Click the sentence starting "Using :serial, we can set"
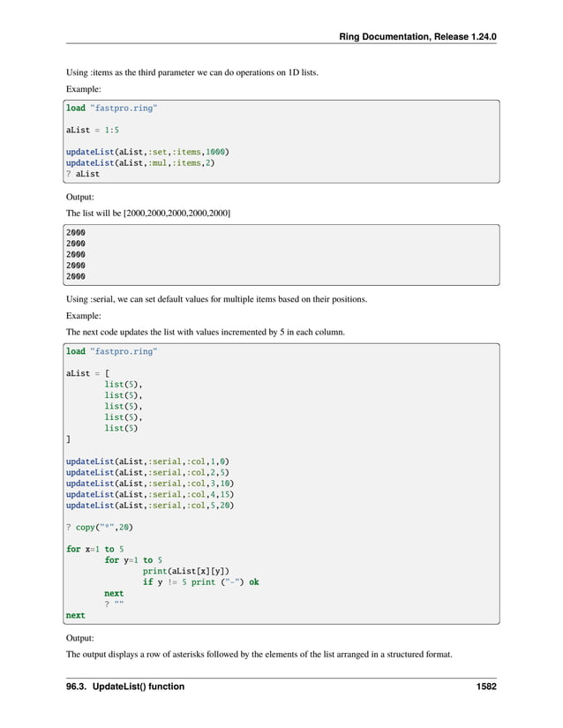Image resolution: width=563 pixels, height=728 pixels. (x=216, y=299)
